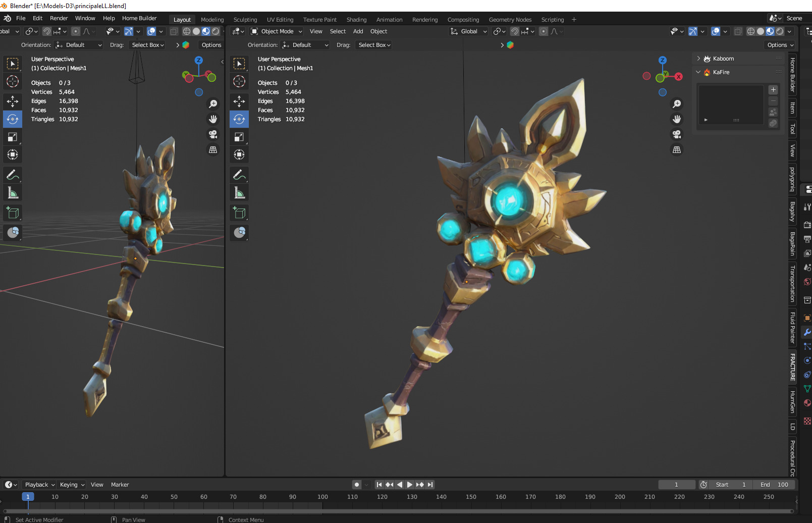The image size is (812, 523).
Task: Click the Z axis on right viewport gizmo
Action: pyautogui.click(x=663, y=60)
